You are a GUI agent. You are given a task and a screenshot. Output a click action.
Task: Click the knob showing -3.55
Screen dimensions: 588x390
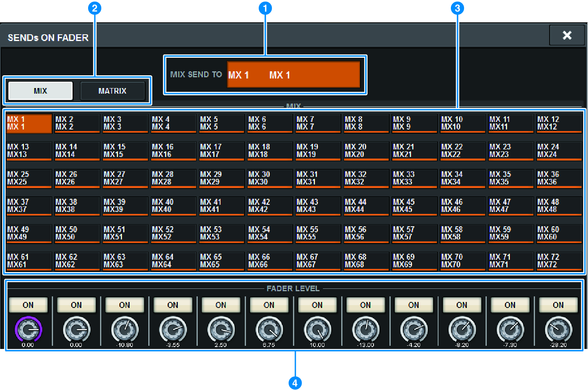pos(173,330)
